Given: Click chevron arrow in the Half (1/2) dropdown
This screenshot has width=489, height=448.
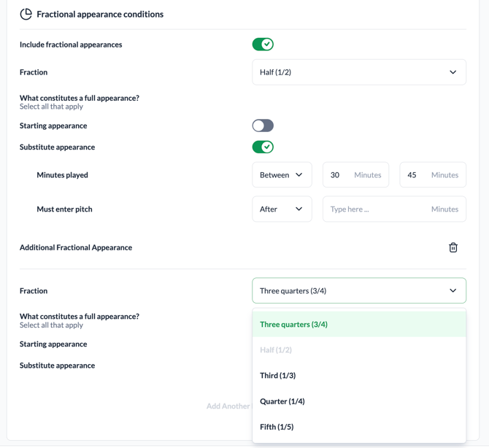Looking at the screenshot, I should pyautogui.click(x=453, y=72).
